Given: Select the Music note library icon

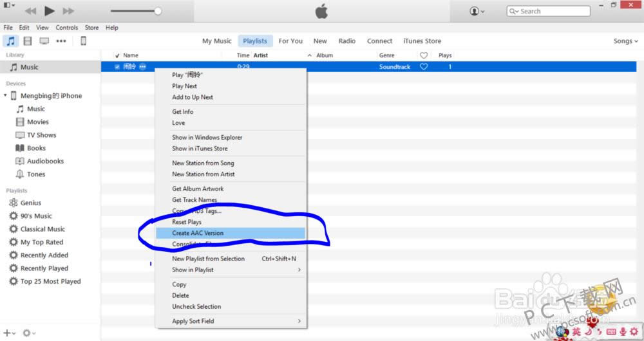Looking at the screenshot, I should [10, 41].
